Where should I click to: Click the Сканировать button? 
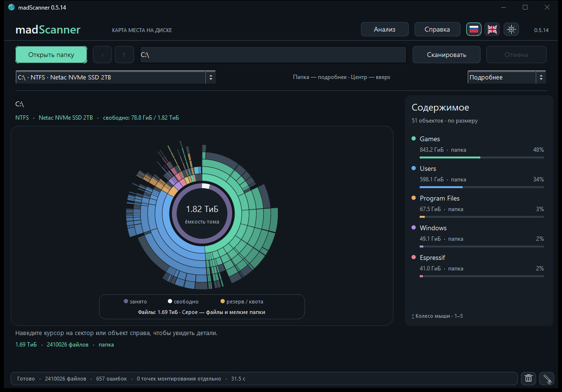[446, 55]
